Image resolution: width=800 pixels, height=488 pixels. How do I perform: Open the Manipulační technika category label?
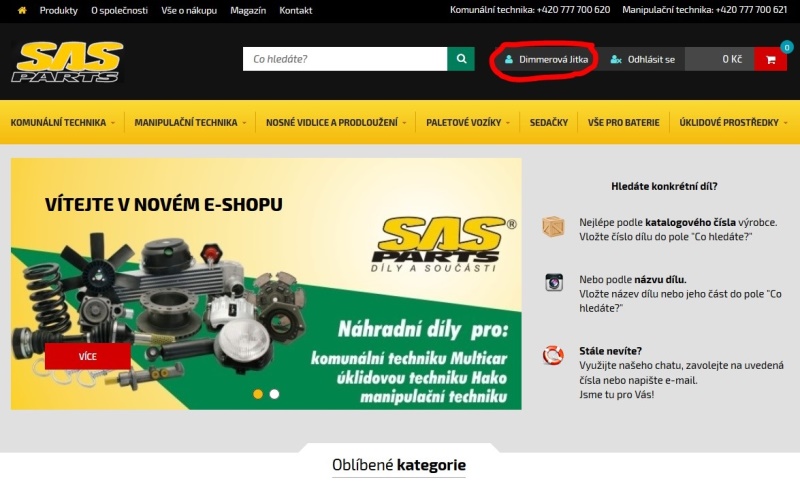click(x=186, y=123)
